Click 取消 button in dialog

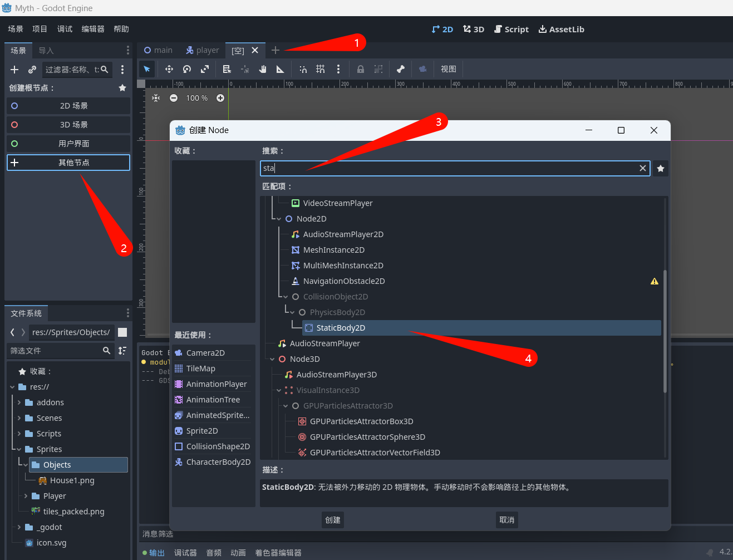(x=507, y=520)
